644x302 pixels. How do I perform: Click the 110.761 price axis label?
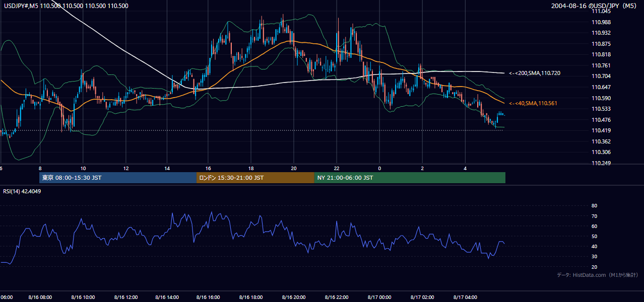(x=602, y=65)
